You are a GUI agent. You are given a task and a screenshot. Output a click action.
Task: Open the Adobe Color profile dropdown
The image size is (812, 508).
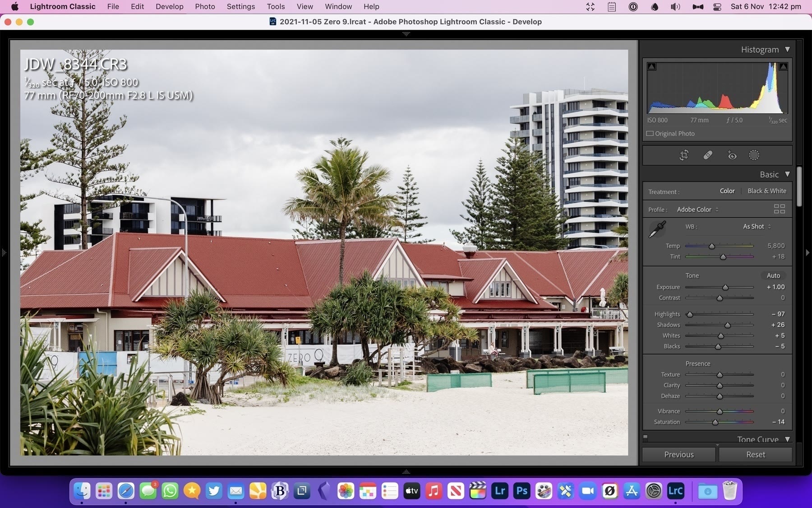coord(697,210)
